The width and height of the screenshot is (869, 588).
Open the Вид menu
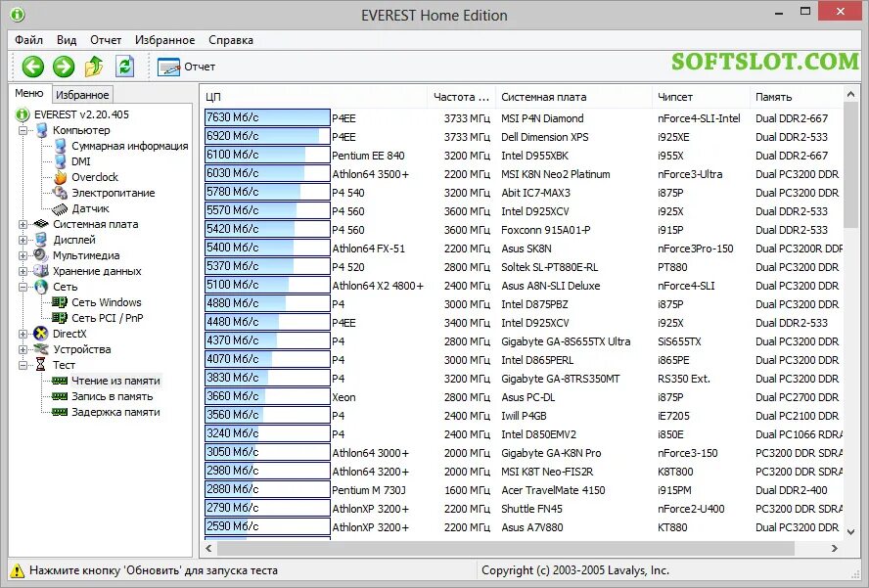[67, 40]
